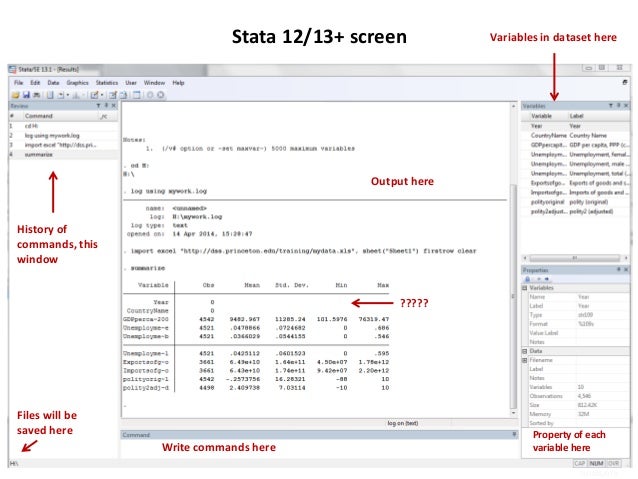Pin the Review panel
Viewport: 638px width, 479px height.
pos(106,105)
